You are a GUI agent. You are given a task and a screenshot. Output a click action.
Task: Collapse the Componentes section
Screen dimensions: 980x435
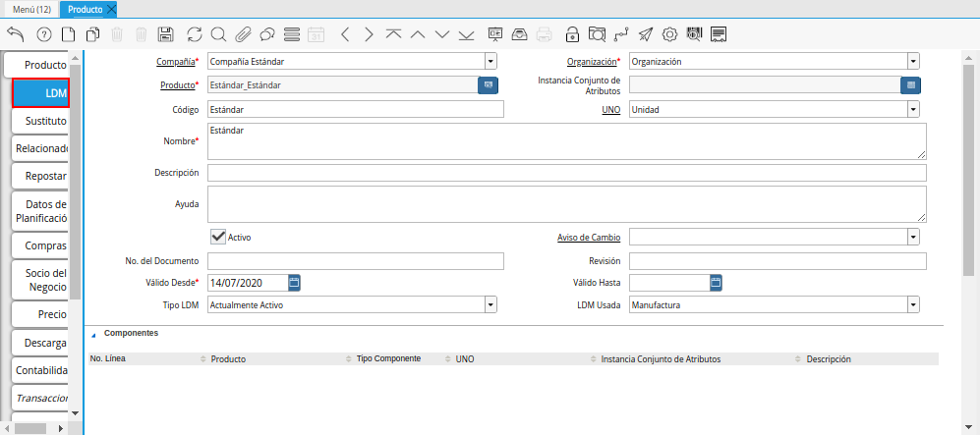click(x=94, y=335)
